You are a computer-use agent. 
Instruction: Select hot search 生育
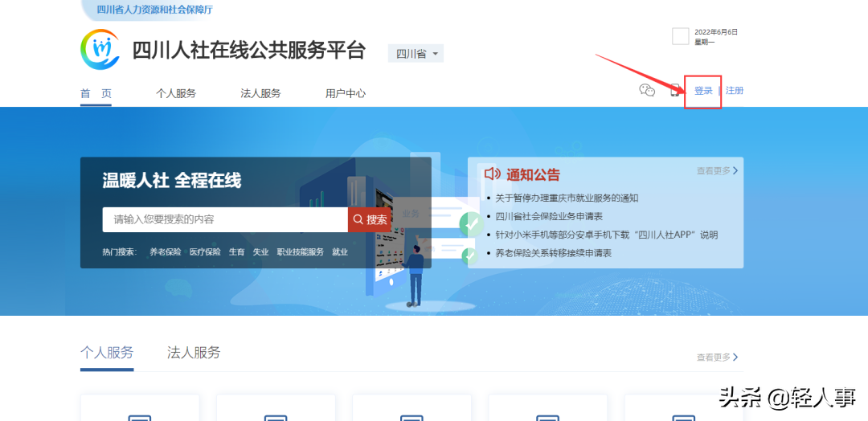237,252
